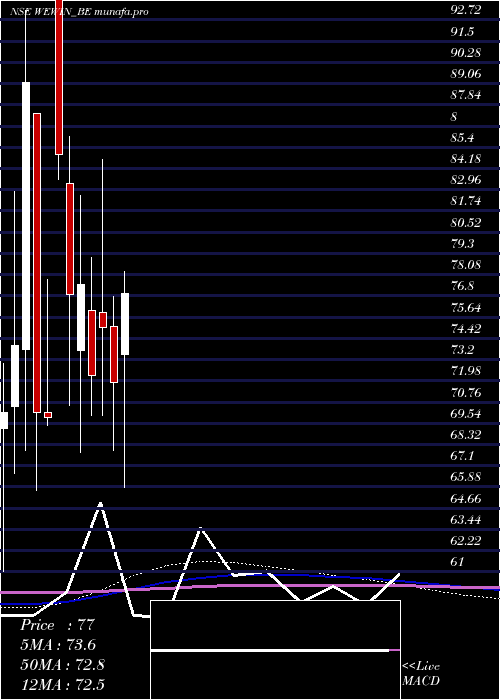Select the 82.96 price axis label
The height and width of the screenshot is (700, 500).
pos(466,180)
